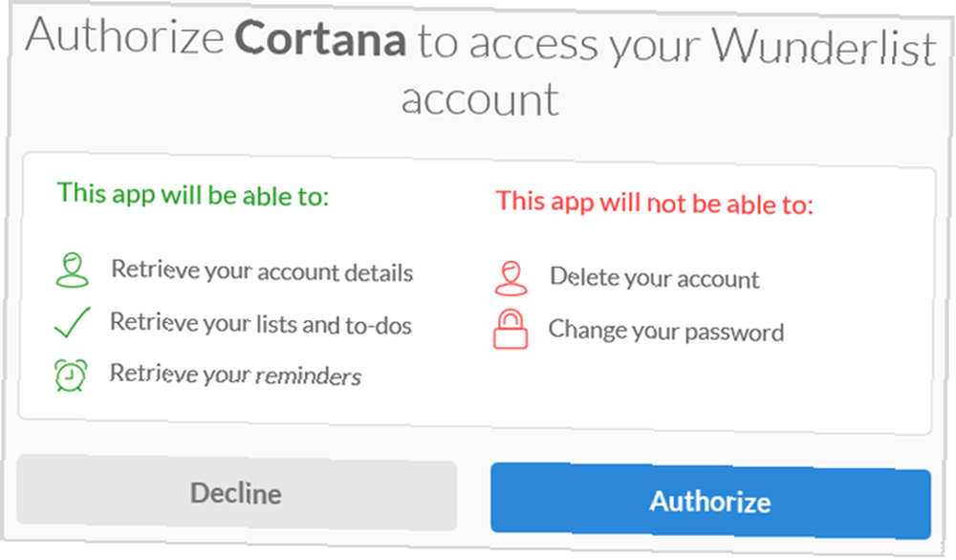Click the word 'account' on title's second line
956x560 pixels.
[x=480, y=99]
